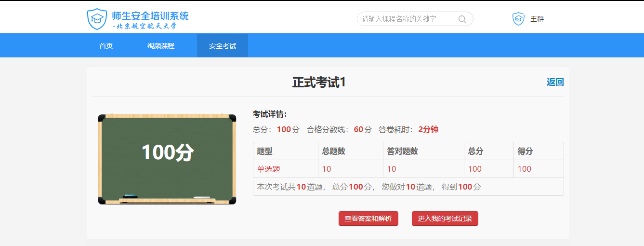Click the 得分 column header
Screen dimensions: 644x246
click(525, 151)
